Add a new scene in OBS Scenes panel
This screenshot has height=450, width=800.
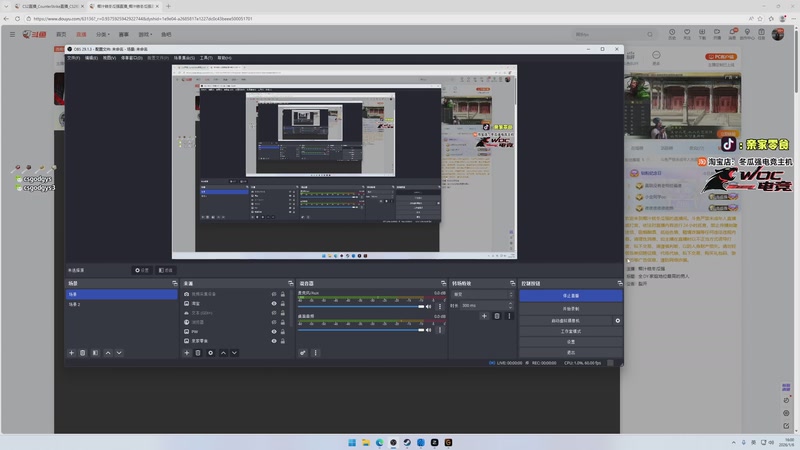[71, 353]
